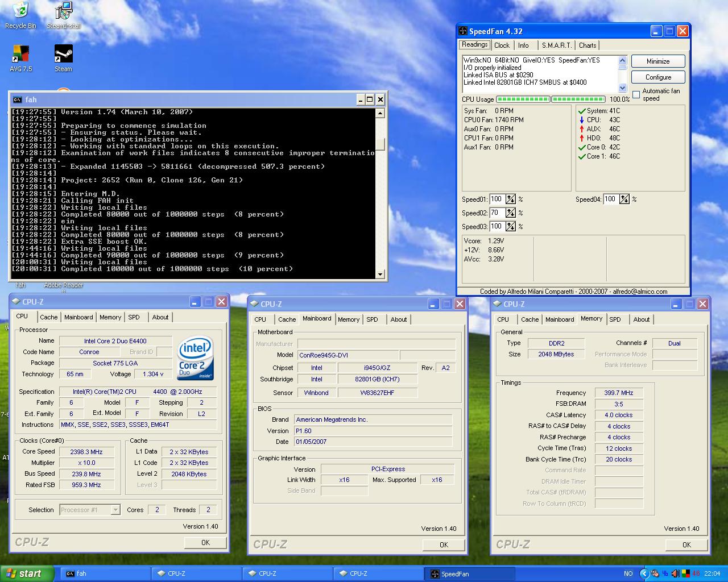The image size is (728, 582).
Task: Click the Mainboard CPU-Z window title icon
Action: click(x=254, y=304)
